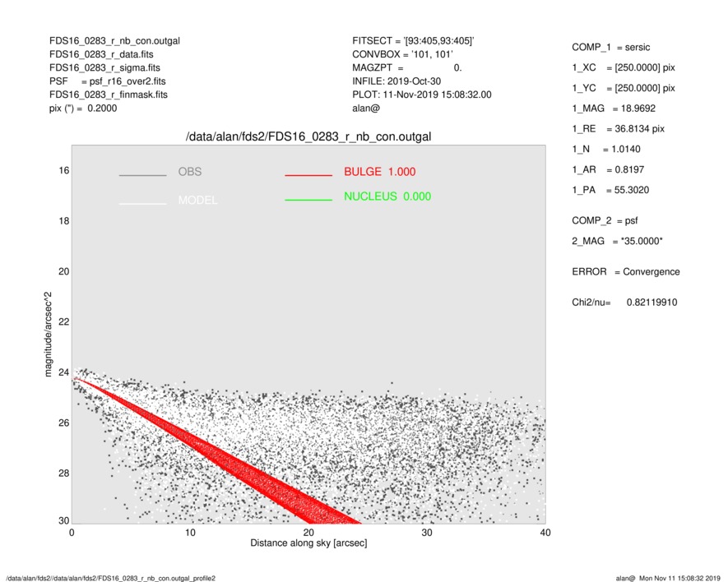
Task: Click the footer path ending outgal_profile2
Action: (x=111, y=578)
